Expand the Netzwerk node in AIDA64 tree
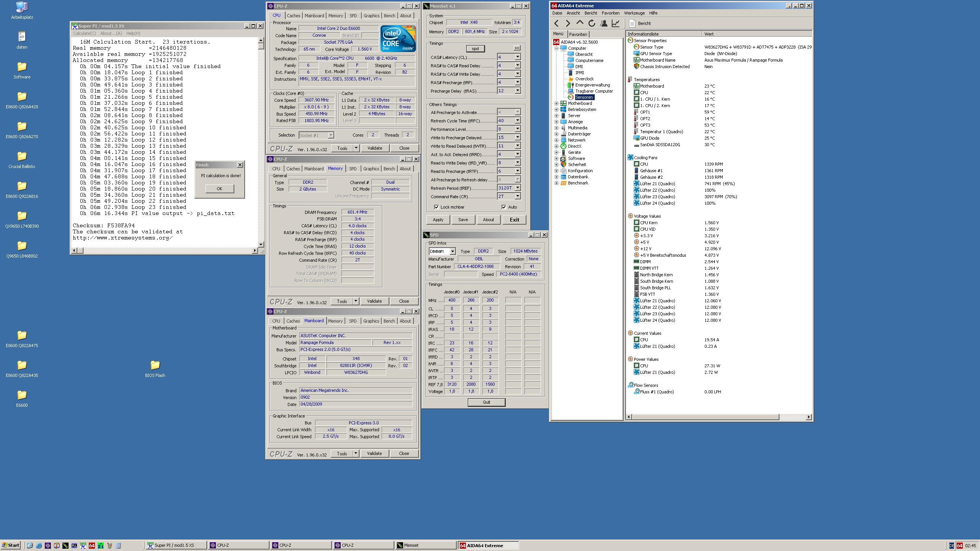The height and width of the screenshot is (551, 980). pyautogui.click(x=556, y=140)
